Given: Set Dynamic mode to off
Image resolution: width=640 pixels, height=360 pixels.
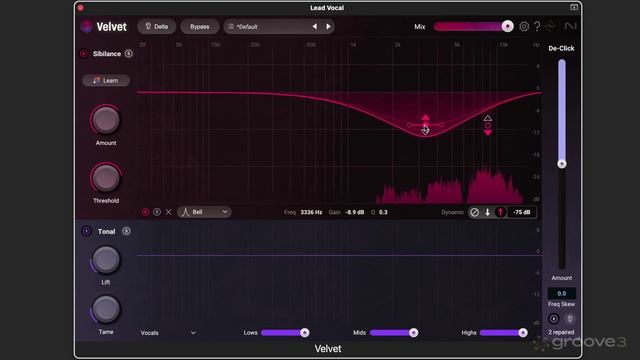Looking at the screenshot, I should (474, 212).
